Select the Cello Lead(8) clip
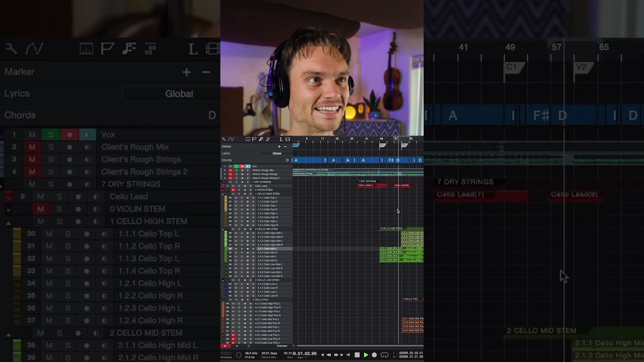This screenshot has height=362, width=644. [x=402, y=186]
